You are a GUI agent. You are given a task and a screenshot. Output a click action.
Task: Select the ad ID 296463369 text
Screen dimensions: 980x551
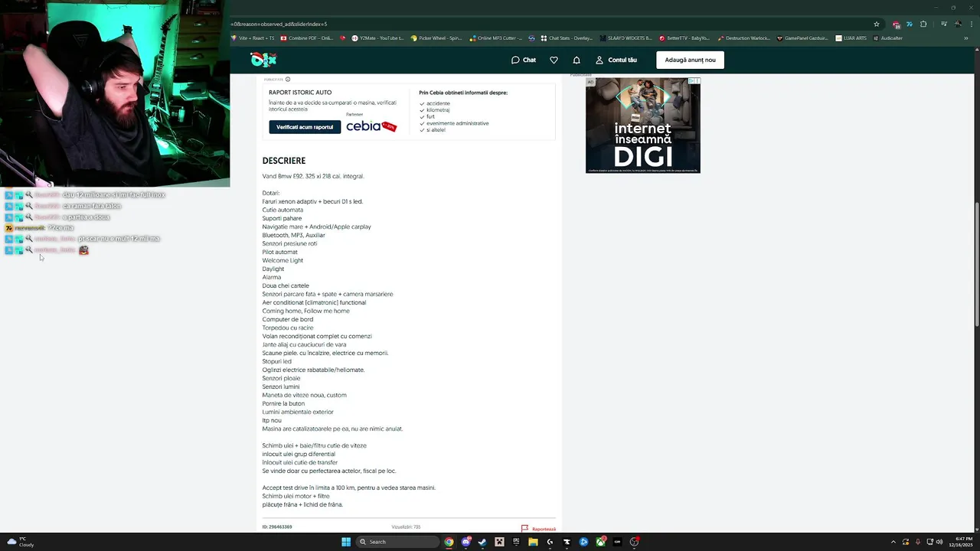coord(277,527)
